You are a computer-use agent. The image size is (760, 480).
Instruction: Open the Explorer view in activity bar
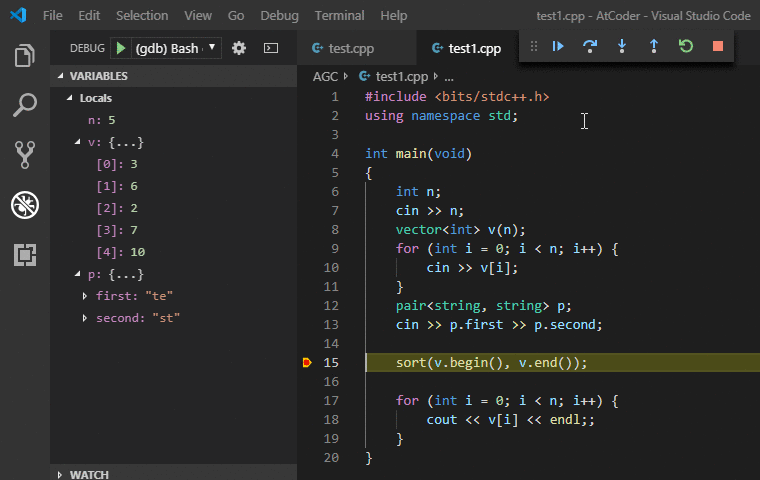[25, 55]
